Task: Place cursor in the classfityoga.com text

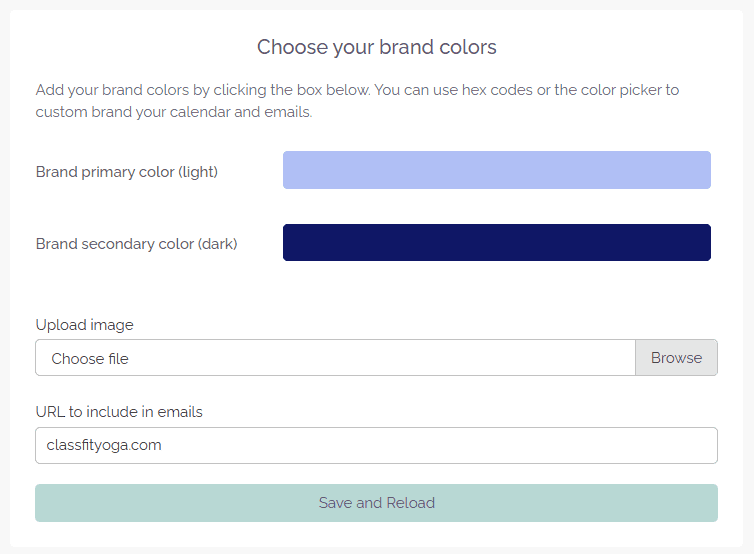Action: [x=105, y=446]
